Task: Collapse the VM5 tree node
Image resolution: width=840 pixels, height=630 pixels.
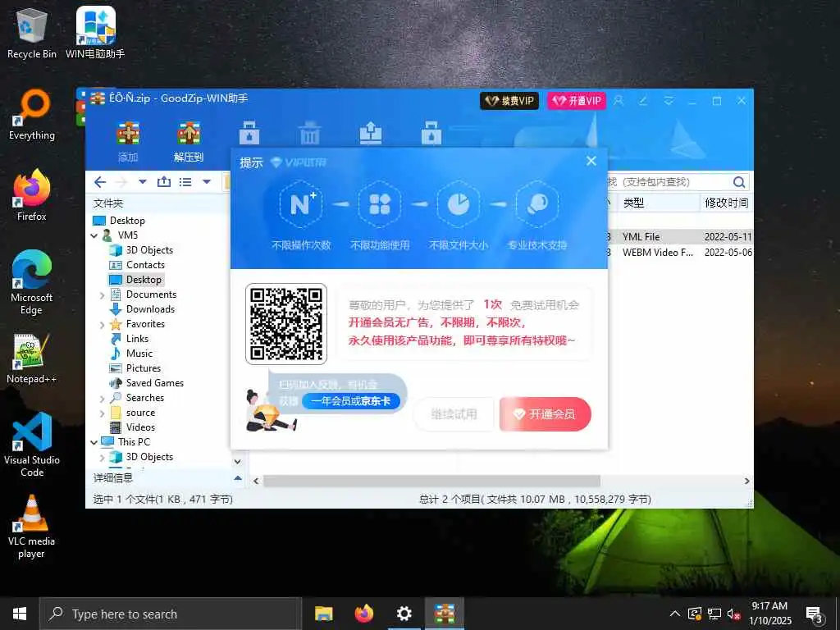Action: (x=94, y=235)
